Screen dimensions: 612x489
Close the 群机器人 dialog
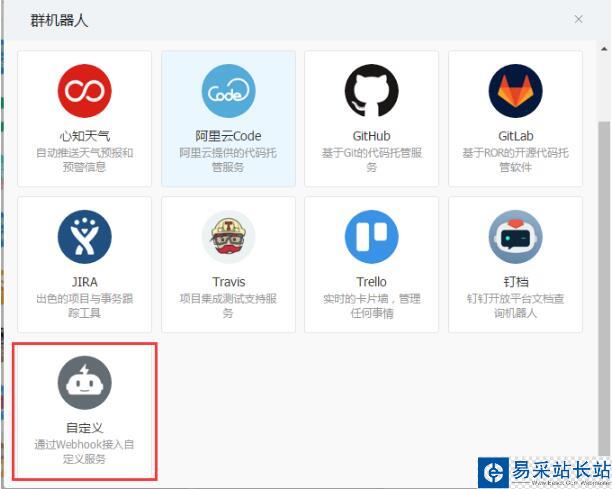[578, 19]
